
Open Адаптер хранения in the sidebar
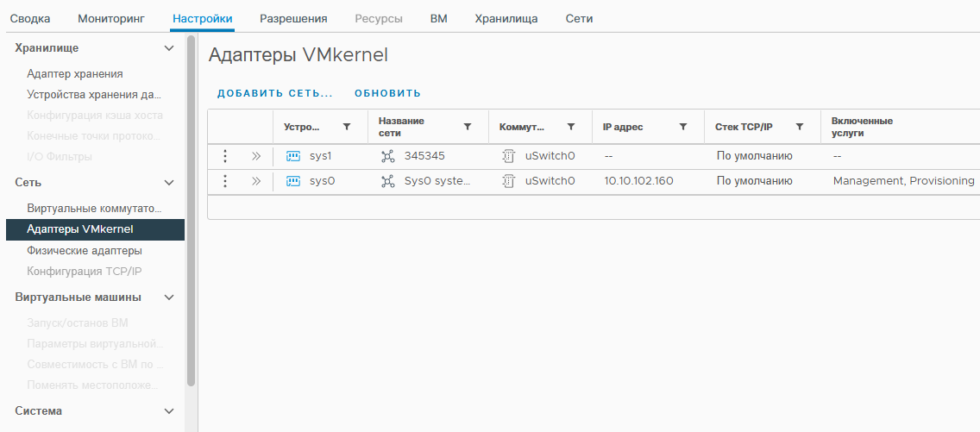75,73
